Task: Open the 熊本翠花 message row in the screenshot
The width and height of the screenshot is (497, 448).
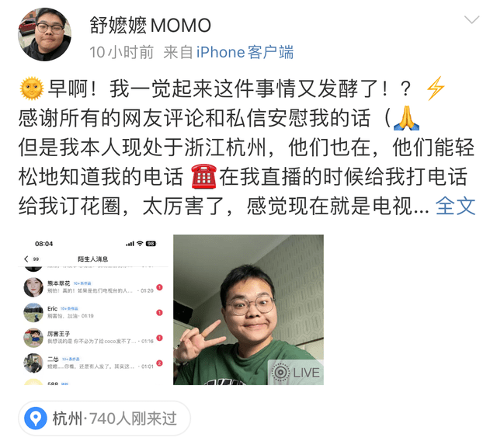Action: (93, 287)
